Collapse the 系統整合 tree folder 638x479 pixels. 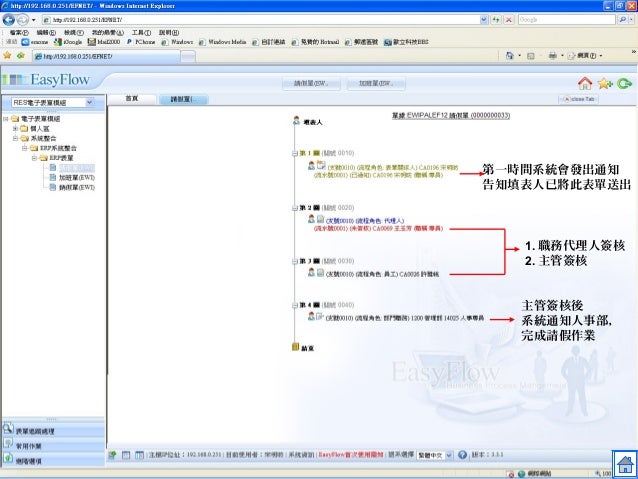(15, 138)
